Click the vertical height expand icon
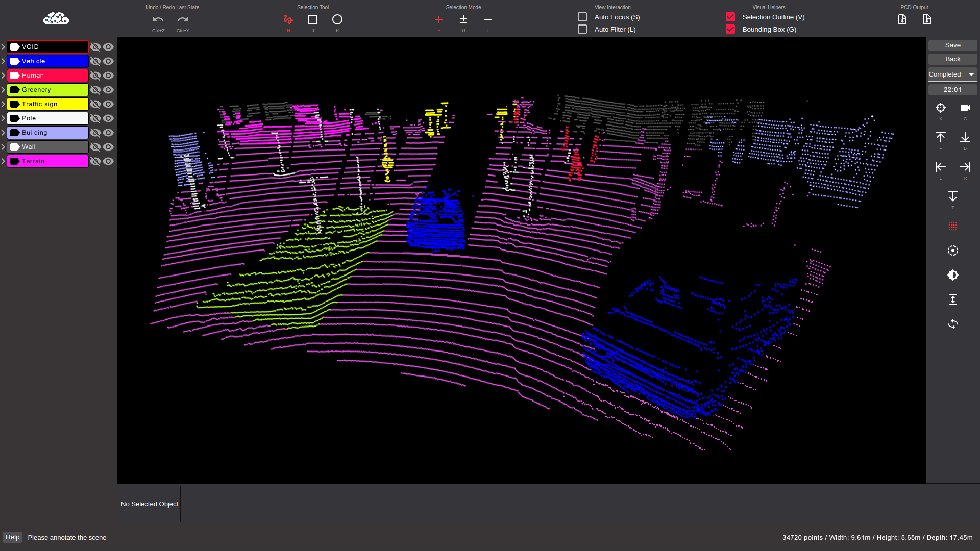 click(953, 299)
